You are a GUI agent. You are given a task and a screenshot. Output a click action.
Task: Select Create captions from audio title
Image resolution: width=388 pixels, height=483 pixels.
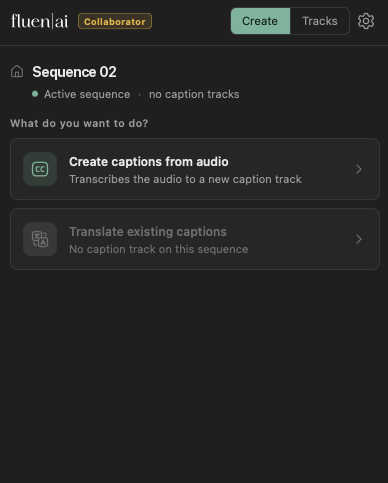coord(149,162)
